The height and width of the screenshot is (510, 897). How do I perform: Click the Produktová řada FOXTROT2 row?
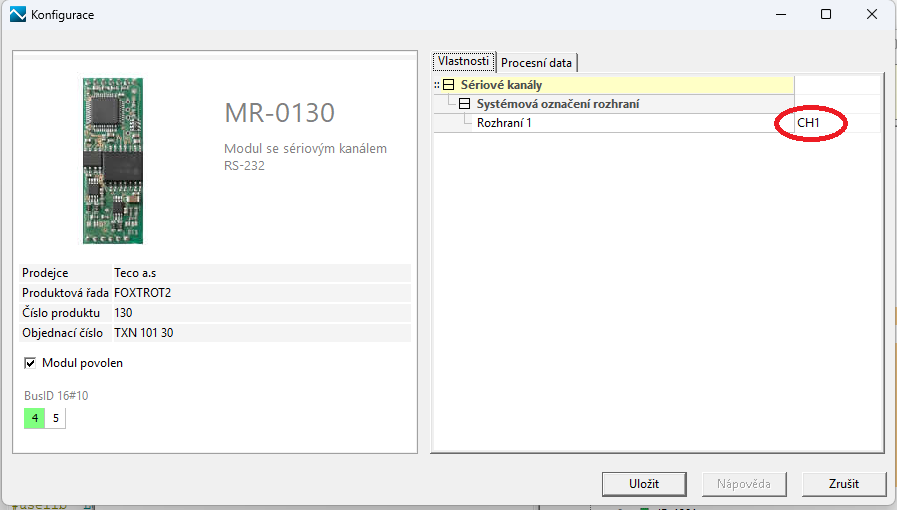click(215, 293)
